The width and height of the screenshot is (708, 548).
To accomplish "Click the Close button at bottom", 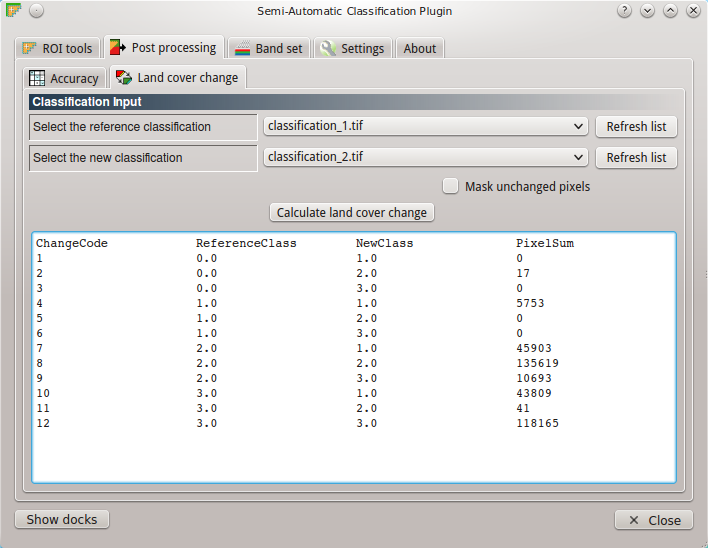I will click(x=653, y=520).
